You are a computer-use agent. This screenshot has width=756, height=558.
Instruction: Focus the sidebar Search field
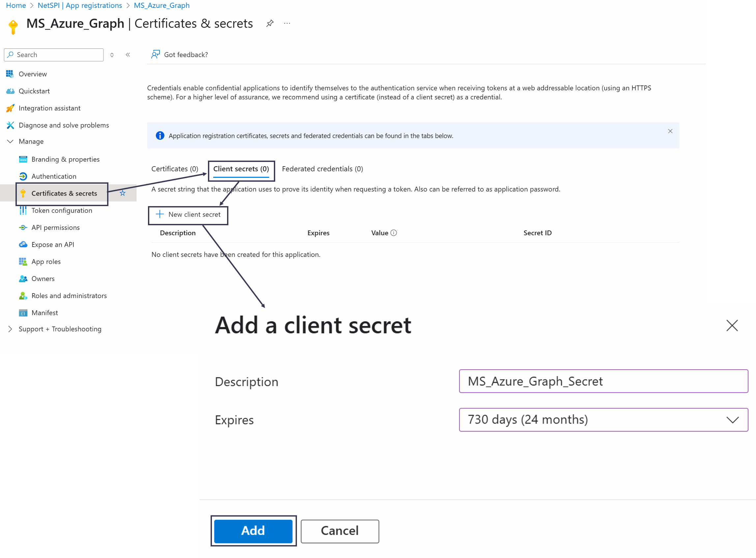[x=54, y=55]
